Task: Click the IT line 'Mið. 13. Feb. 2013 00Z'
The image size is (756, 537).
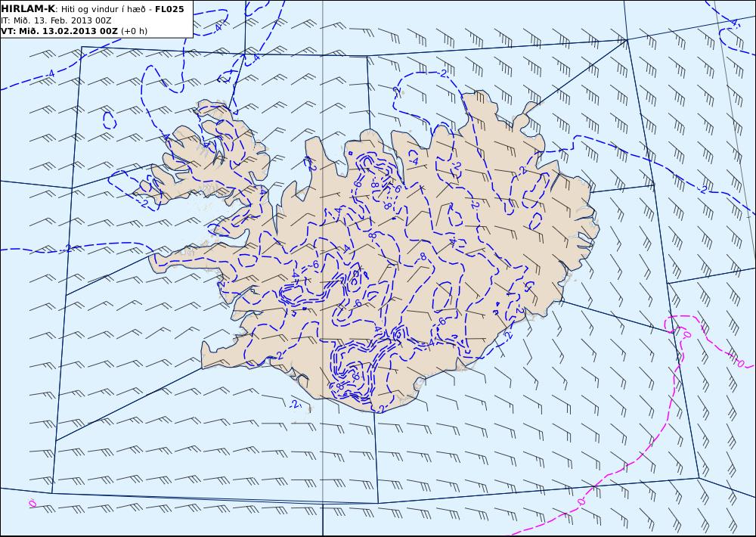Action: click(62, 20)
